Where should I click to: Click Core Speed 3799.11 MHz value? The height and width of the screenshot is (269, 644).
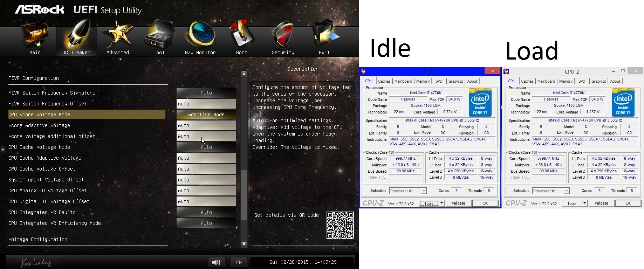click(x=549, y=159)
